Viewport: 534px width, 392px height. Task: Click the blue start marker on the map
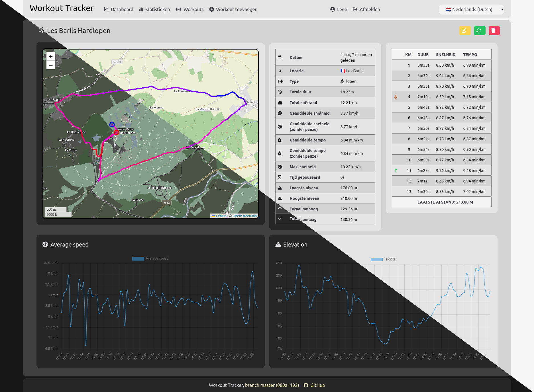[x=112, y=124]
